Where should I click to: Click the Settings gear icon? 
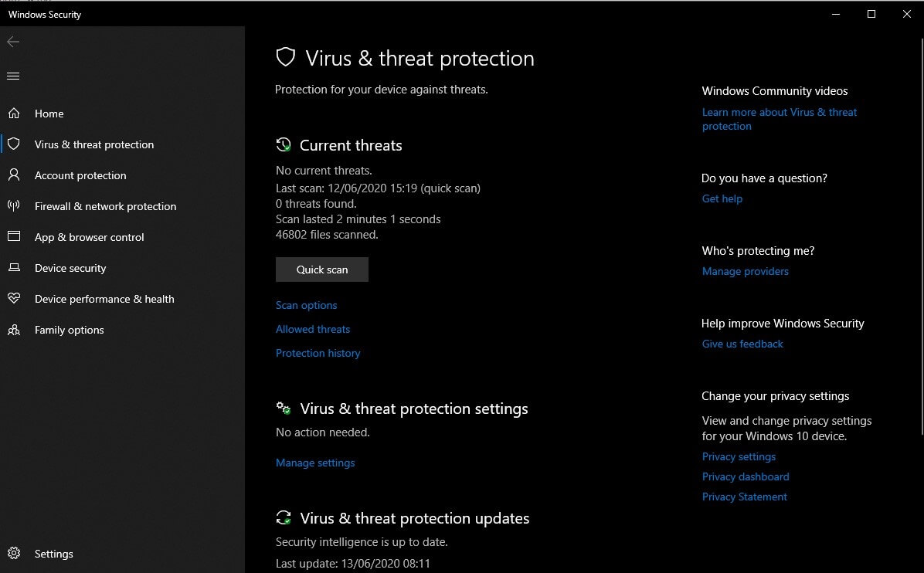[14, 553]
